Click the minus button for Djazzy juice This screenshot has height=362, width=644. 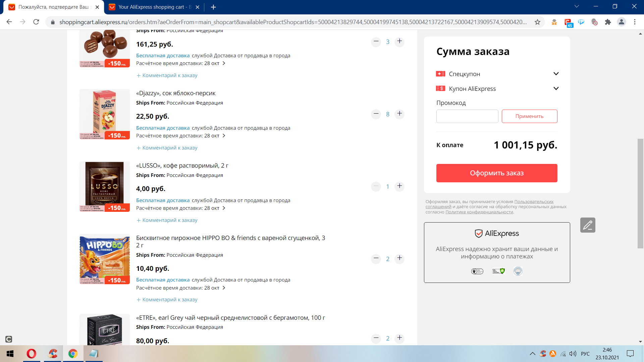click(376, 114)
